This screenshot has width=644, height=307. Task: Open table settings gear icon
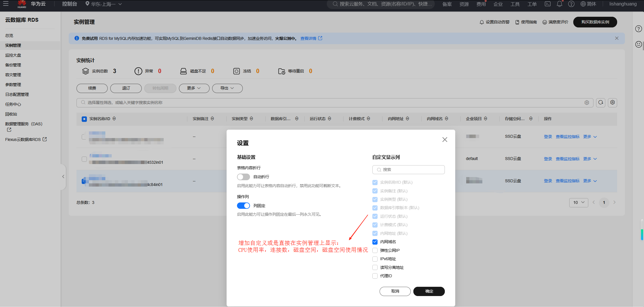tap(613, 103)
